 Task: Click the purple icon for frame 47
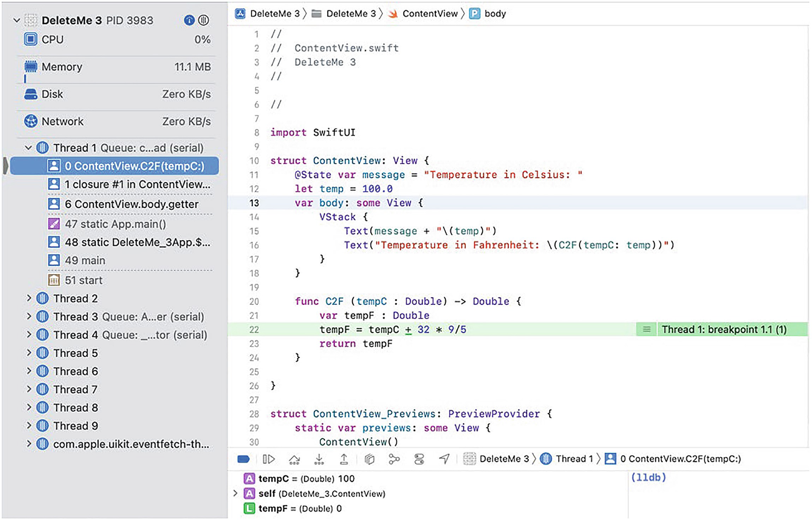point(54,224)
